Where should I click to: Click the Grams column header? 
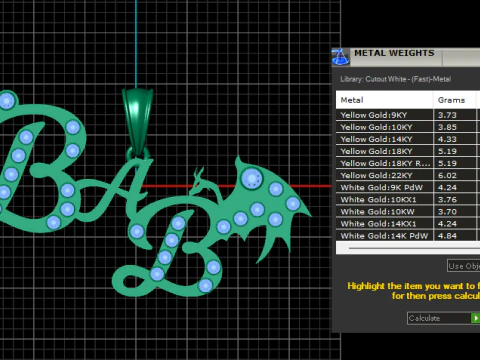(455, 100)
